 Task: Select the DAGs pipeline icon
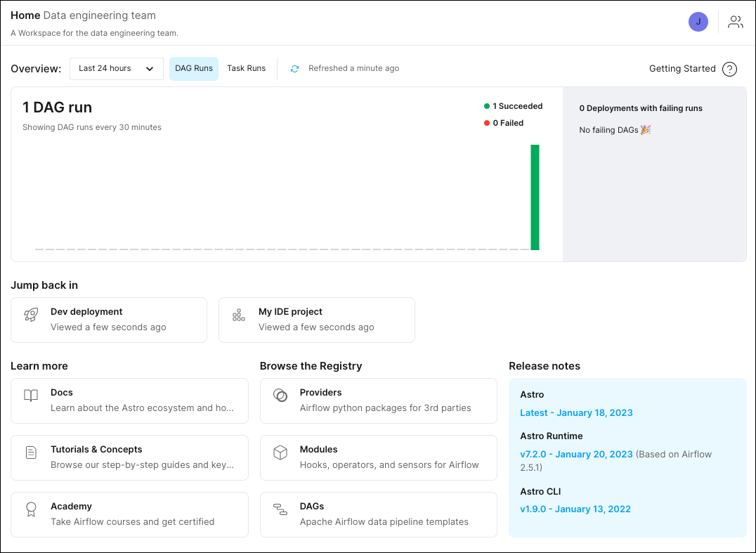(280, 510)
